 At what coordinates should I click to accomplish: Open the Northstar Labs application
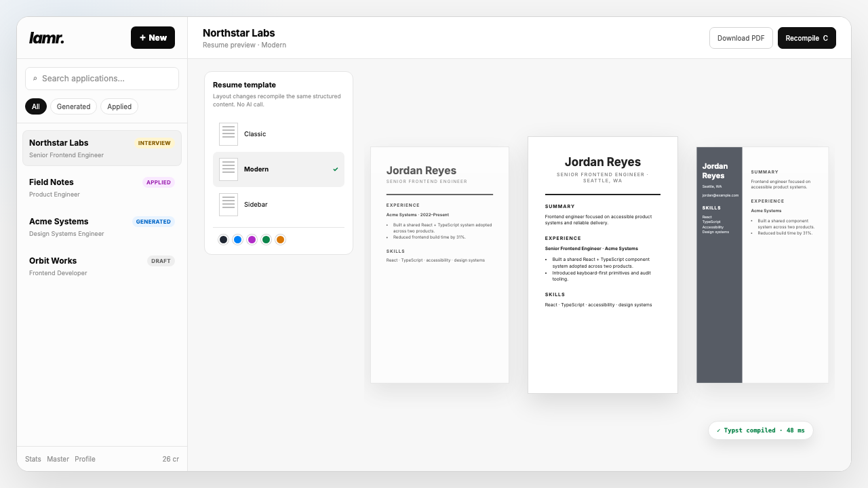(102, 148)
